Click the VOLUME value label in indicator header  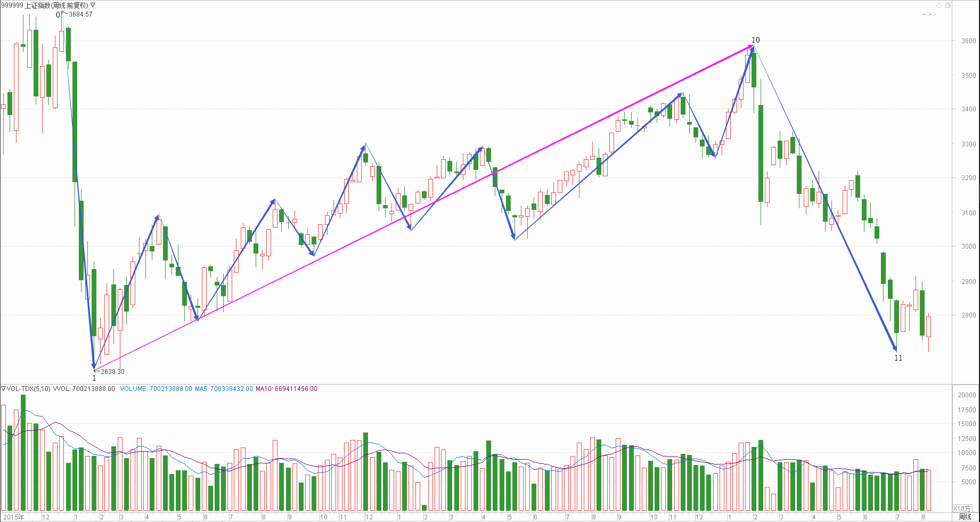156,389
